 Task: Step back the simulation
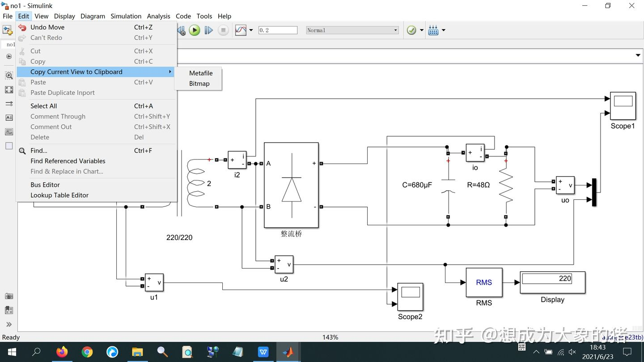point(181,30)
